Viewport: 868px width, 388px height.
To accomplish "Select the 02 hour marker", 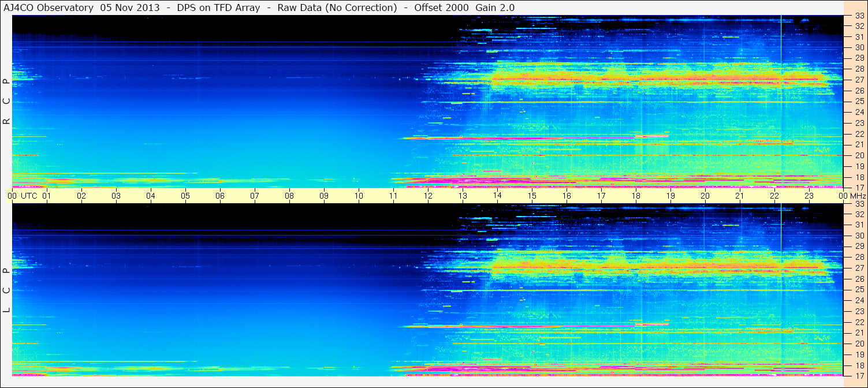I will [x=81, y=196].
